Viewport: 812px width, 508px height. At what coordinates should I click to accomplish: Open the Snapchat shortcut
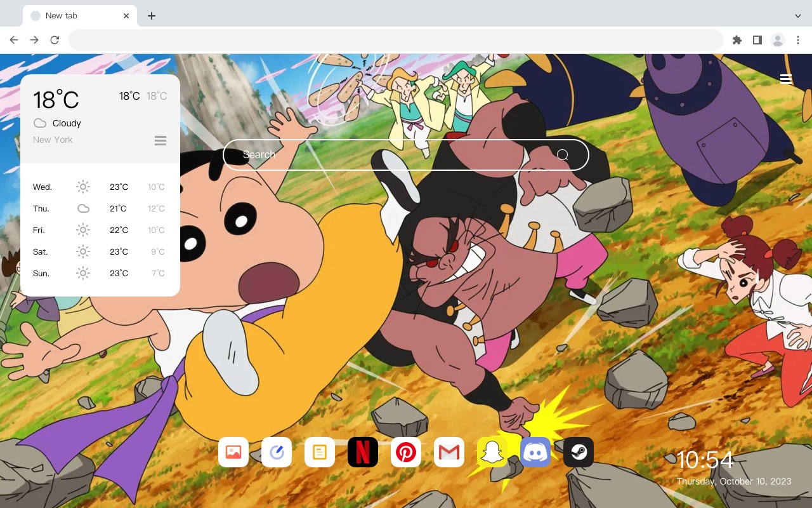pos(492,452)
